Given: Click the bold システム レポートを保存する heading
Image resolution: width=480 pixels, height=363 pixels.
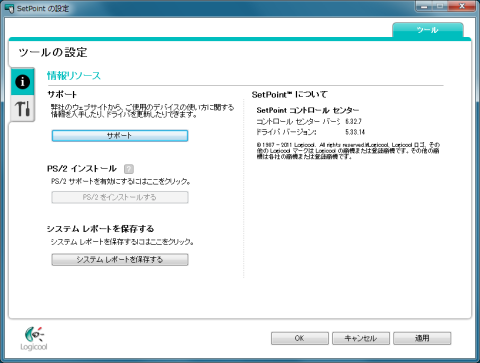Looking at the screenshot, I should pyautogui.click(x=100, y=229).
